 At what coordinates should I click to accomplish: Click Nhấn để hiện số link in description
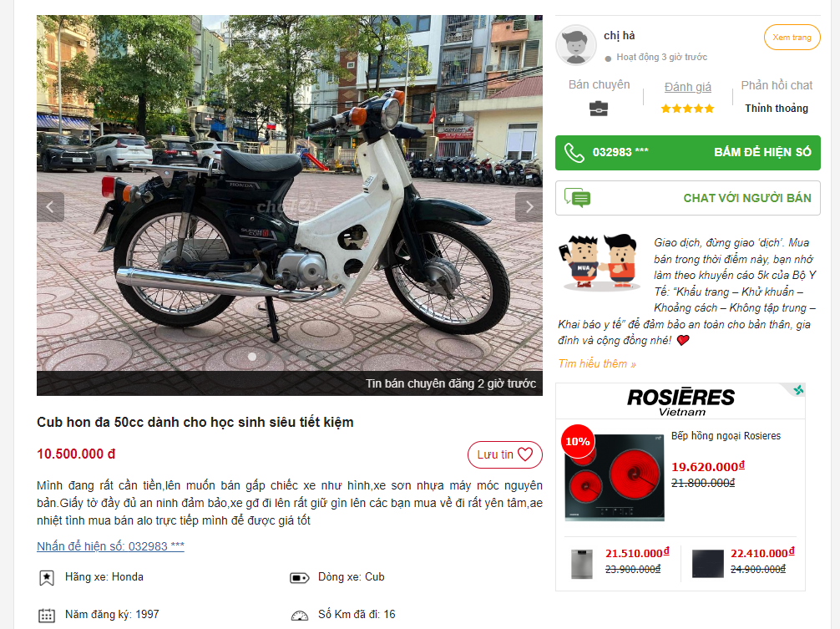point(110,546)
